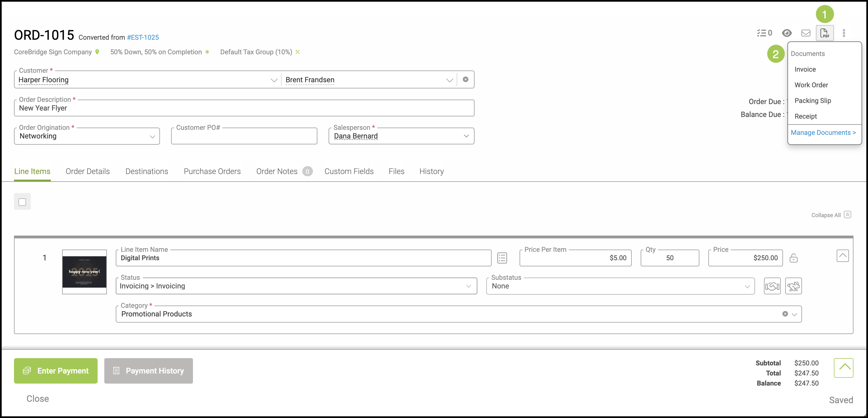868x418 pixels.
Task: Open the Manage Documents link
Action: click(x=823, y=133)
